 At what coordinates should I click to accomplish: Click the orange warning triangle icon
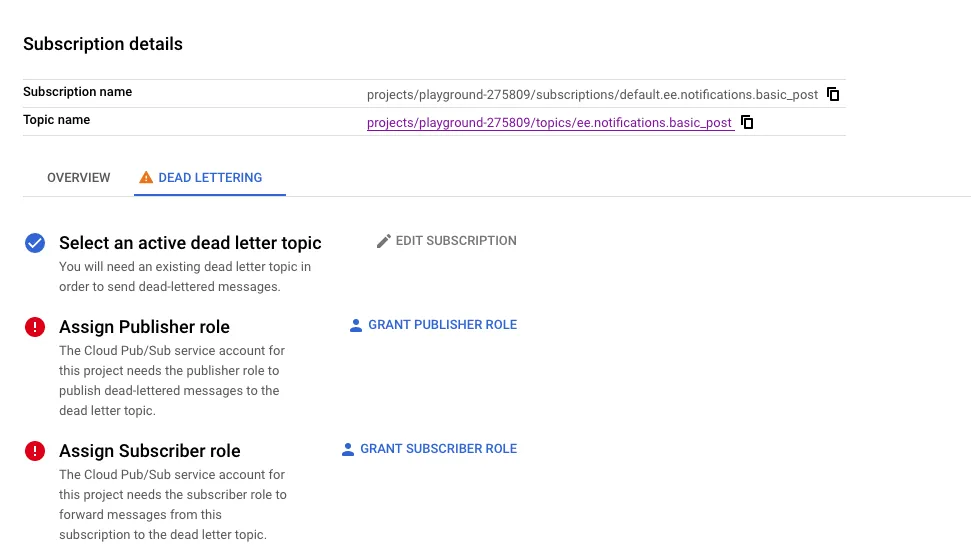coord(146,178)
